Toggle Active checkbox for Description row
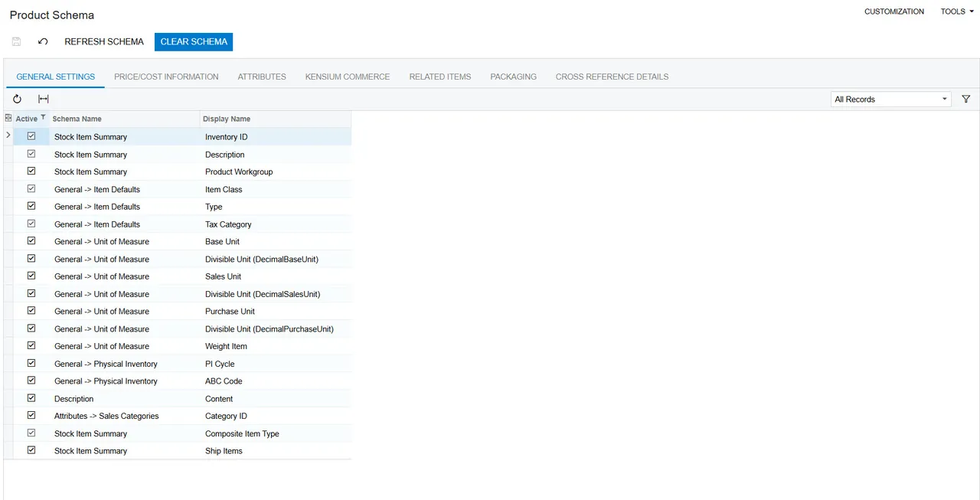 pyautogui.click(x=31, y=154)
